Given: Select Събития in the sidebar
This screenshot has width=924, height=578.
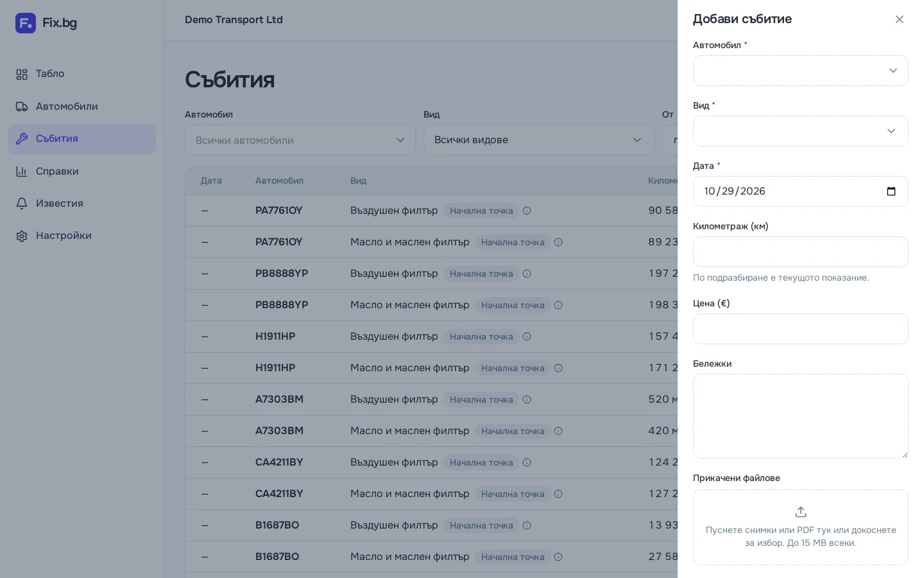Looking at the screenshot, I should (x=81, y=139).
